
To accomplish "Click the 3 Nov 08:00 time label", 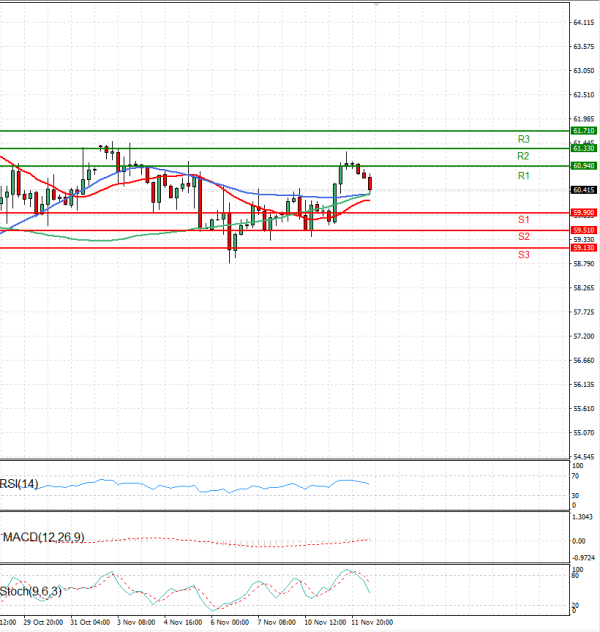I will 134,622.
